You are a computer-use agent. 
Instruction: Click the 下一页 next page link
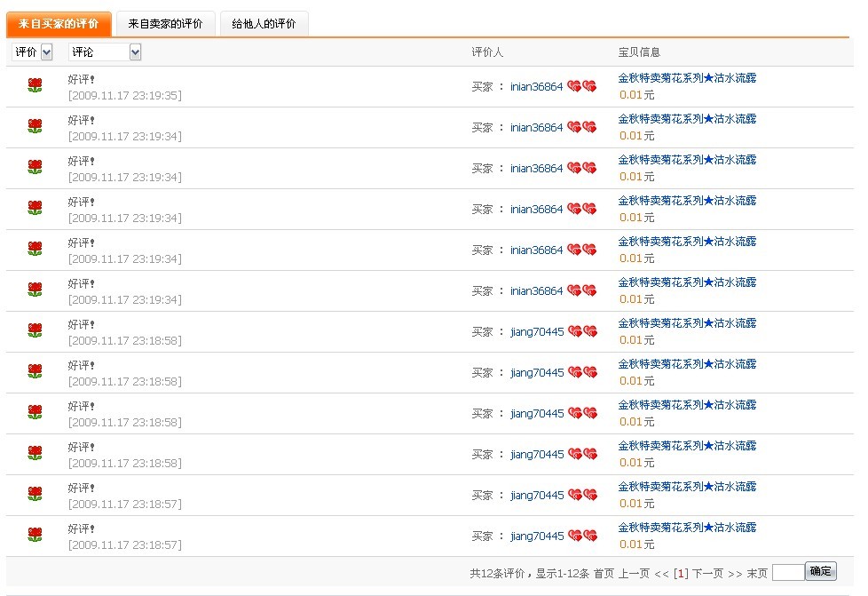(x=707, y=574)
